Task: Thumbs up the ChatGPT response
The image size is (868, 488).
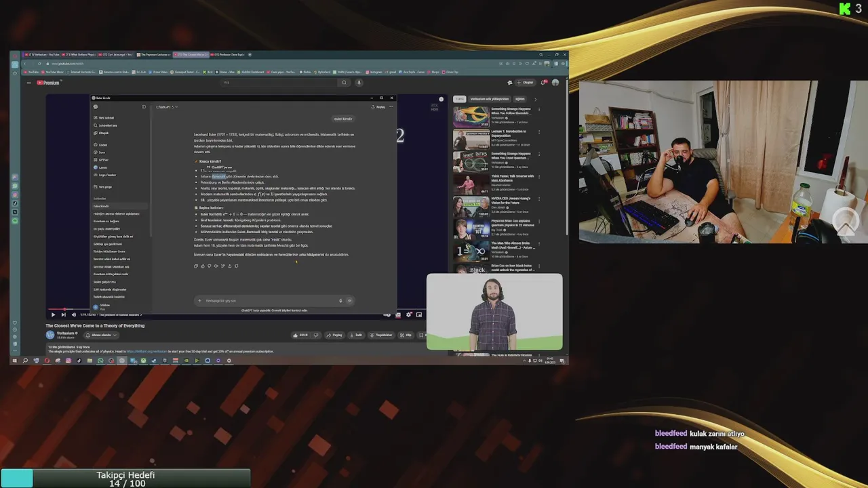Action: click(202, 266)
